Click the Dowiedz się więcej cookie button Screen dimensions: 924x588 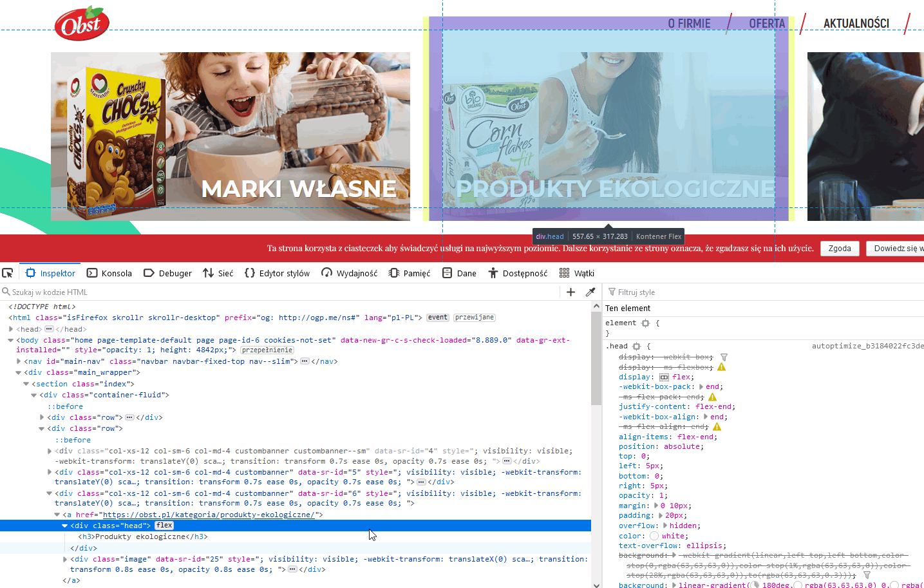tap(896, 249)
